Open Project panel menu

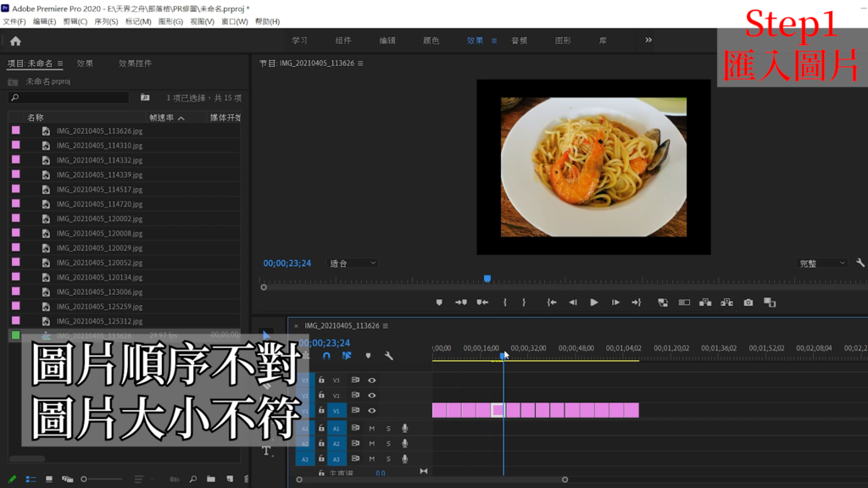pos(60,64)
